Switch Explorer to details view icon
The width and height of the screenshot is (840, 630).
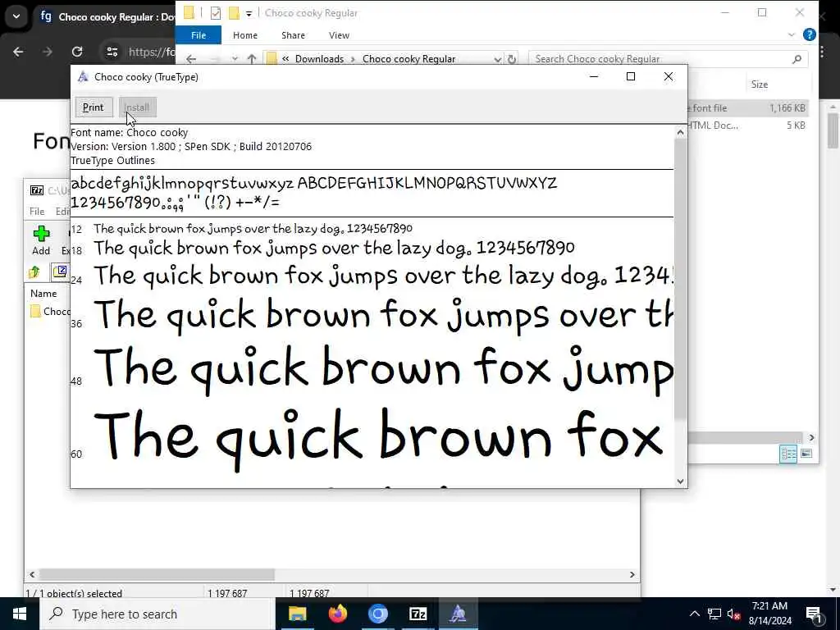[788, 454]
